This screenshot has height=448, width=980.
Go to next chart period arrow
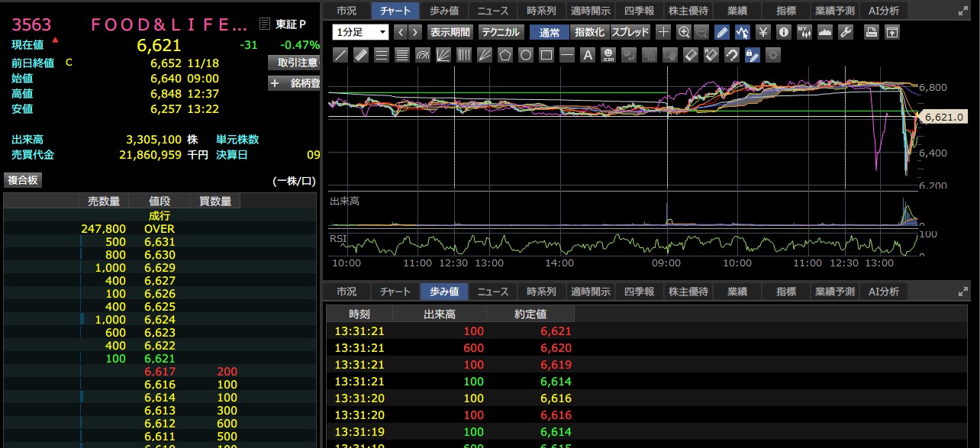pos(414,32)
